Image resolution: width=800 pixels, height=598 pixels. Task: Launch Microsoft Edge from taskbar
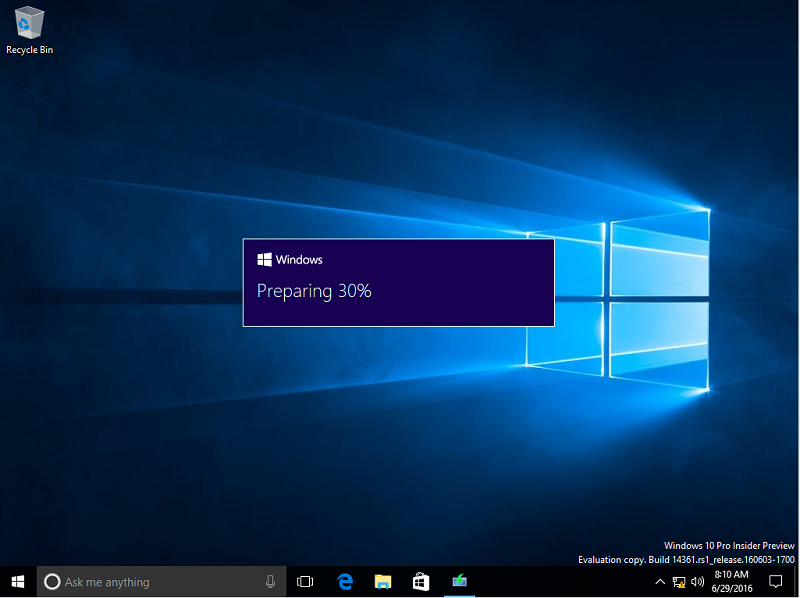(x=345, y=582)
